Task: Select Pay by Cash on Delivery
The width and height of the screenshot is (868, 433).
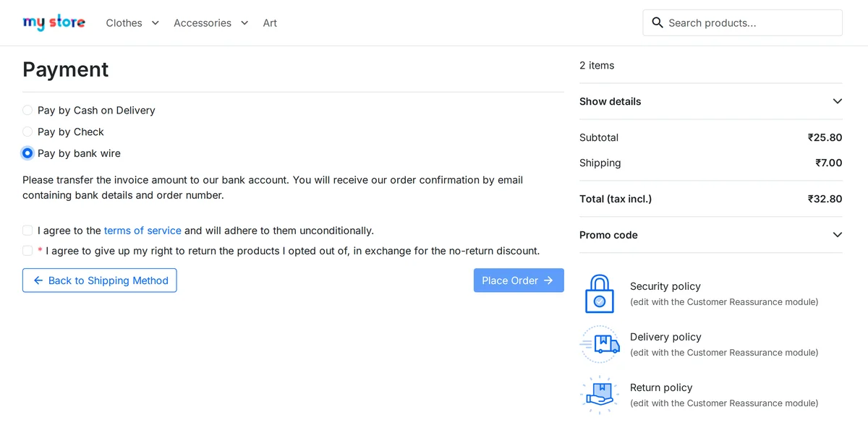Action: [x=27, y=110]
